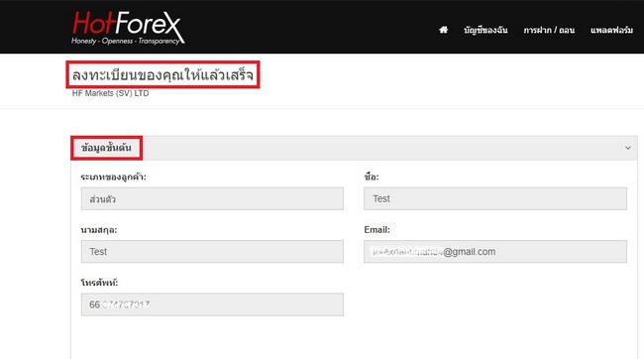Click the นามสกุล field label
Screen dimensions: 644x359
pos(99,230)
